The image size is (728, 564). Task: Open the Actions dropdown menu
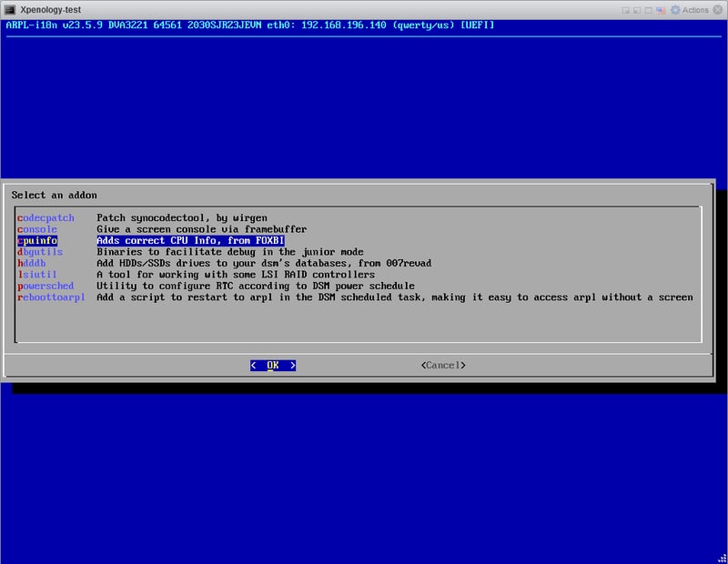[x=695, y=9]
